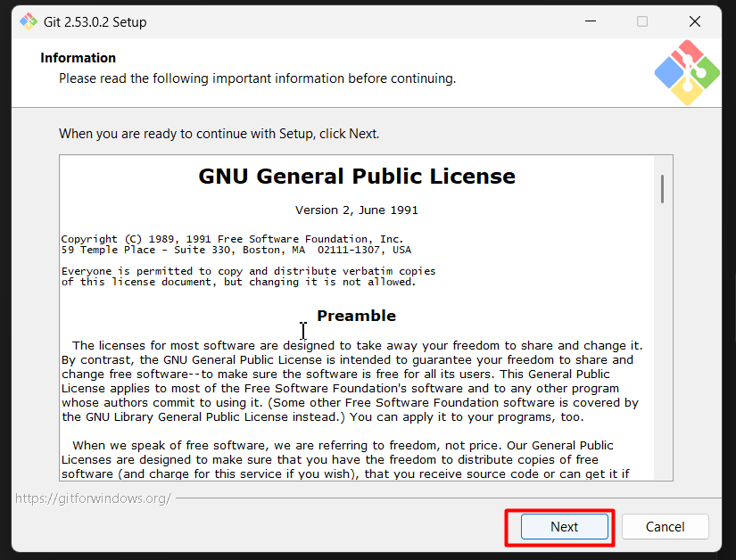Image resolution: width=736 pixels, height=560 pixels.
Task: Click the 'of this license document' line
Action: [238, 282]
